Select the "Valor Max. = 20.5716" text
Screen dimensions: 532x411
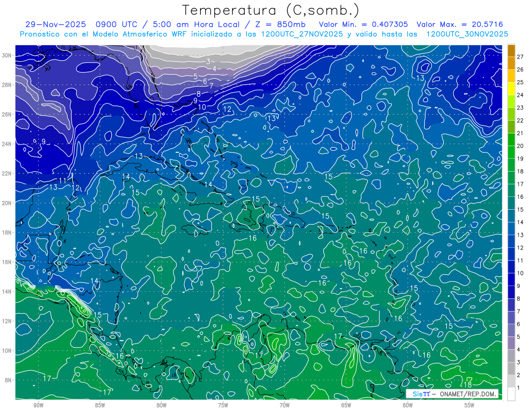(459, 24)
